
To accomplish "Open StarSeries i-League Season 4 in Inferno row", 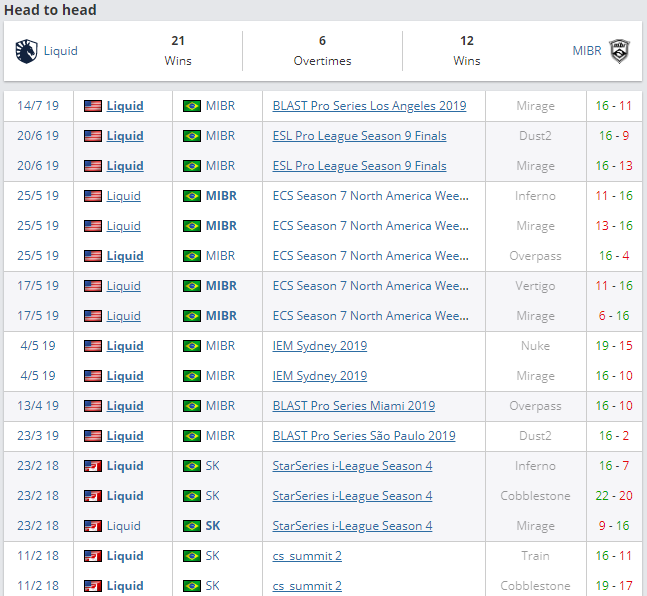I will point(352,466).
